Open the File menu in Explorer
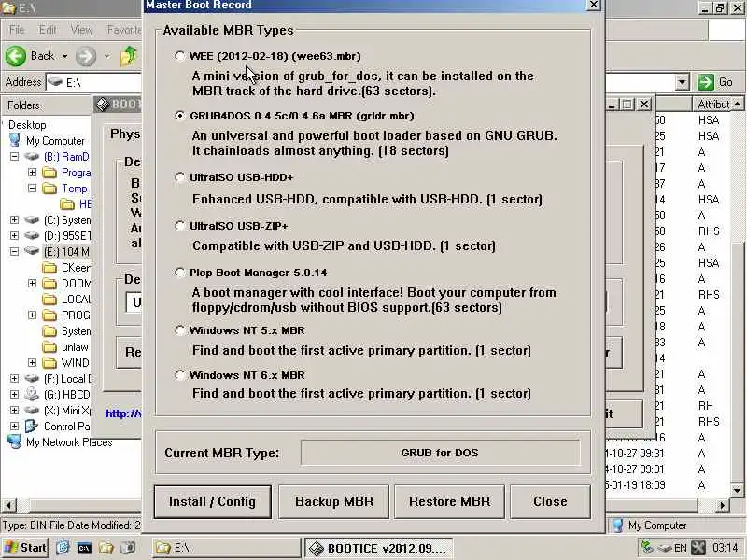This screenshot has width=747, height=560. click(x=17, y=30)
